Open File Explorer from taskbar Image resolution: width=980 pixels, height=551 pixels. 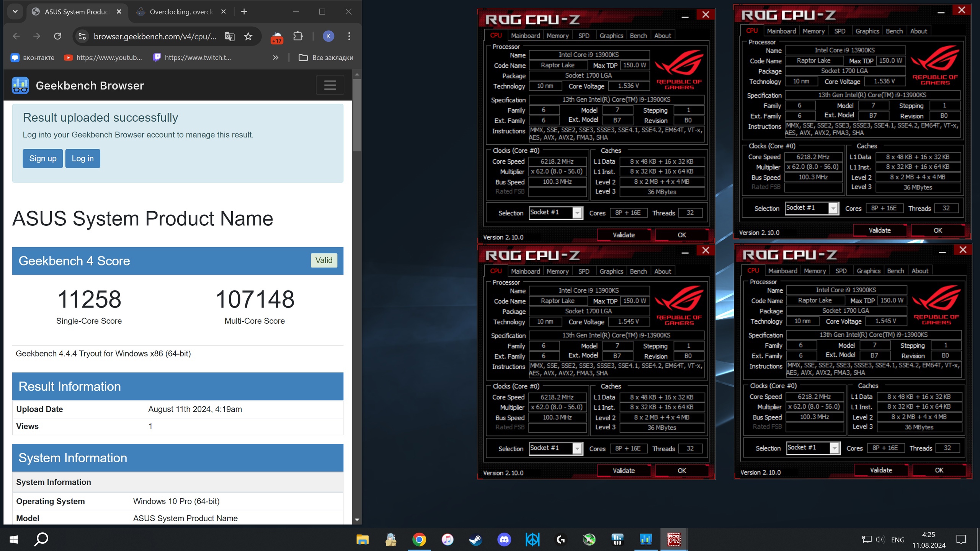pyautogui.click(x=362, y=540)
